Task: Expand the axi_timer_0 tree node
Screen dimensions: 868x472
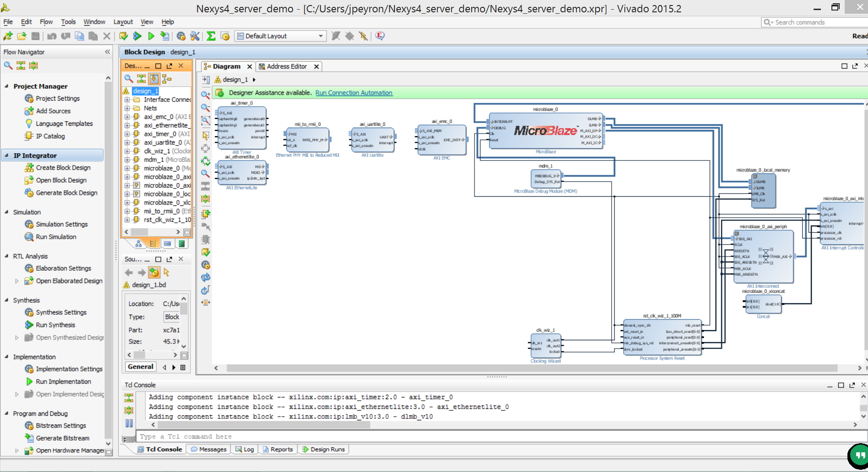Action: (x=127, y=134)
